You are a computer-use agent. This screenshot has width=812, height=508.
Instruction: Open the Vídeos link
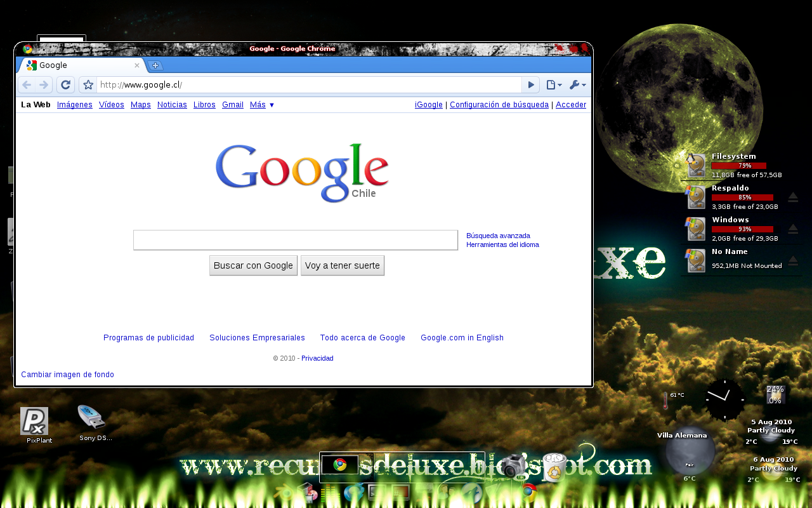[x=112, y=105]
